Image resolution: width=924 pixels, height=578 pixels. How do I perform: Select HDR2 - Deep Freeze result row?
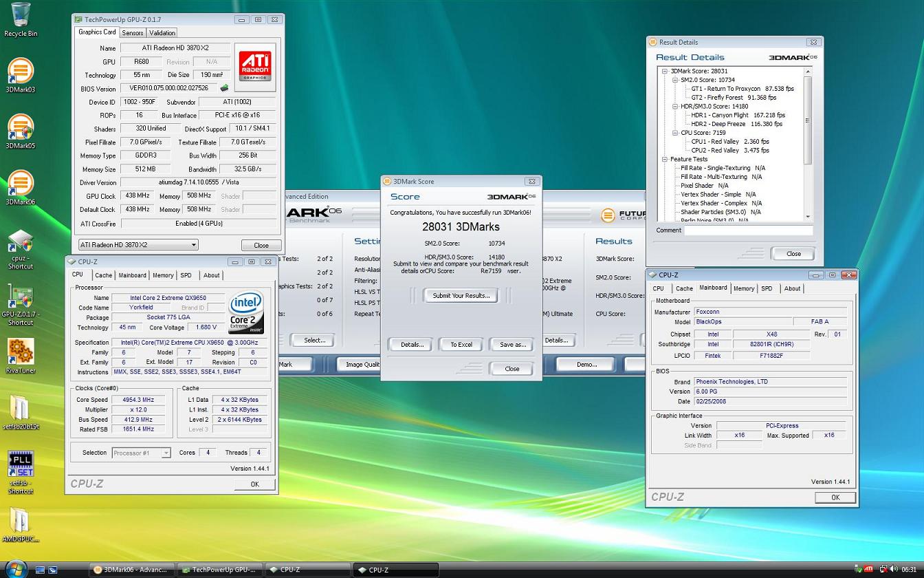(736, 124)
